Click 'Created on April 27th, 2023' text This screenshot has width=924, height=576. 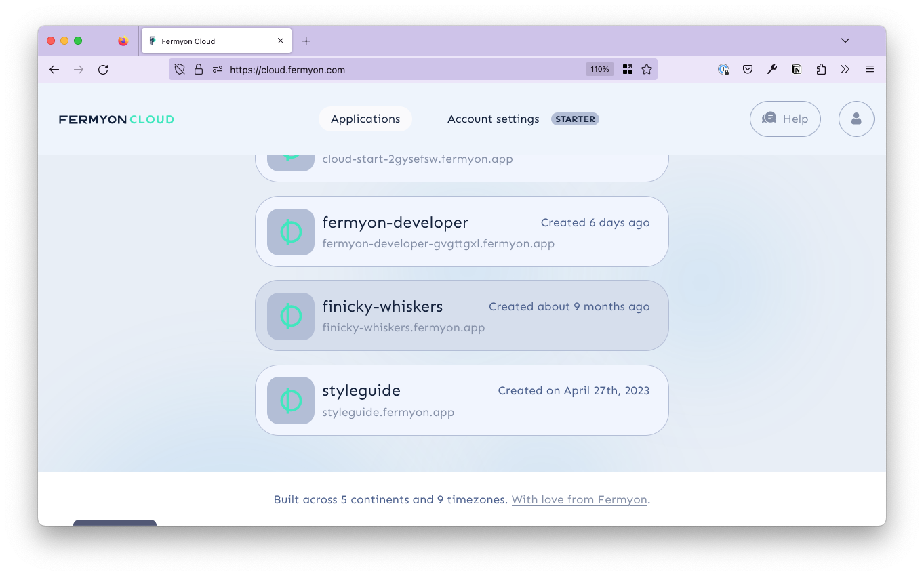[x=574, y=390]
